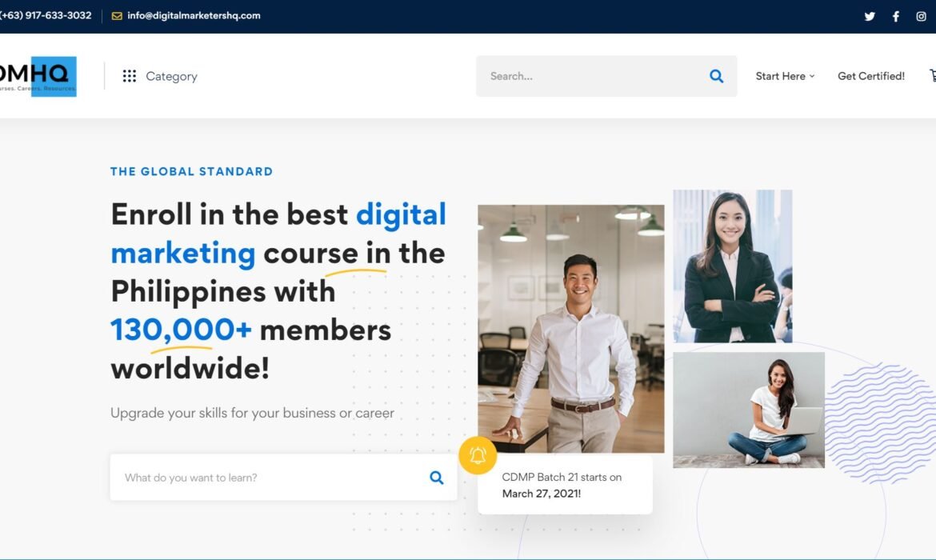The height and width of the screenshot is (560, 936).
Task: Go home via the DMHQ logo
Action: point(38,76)
